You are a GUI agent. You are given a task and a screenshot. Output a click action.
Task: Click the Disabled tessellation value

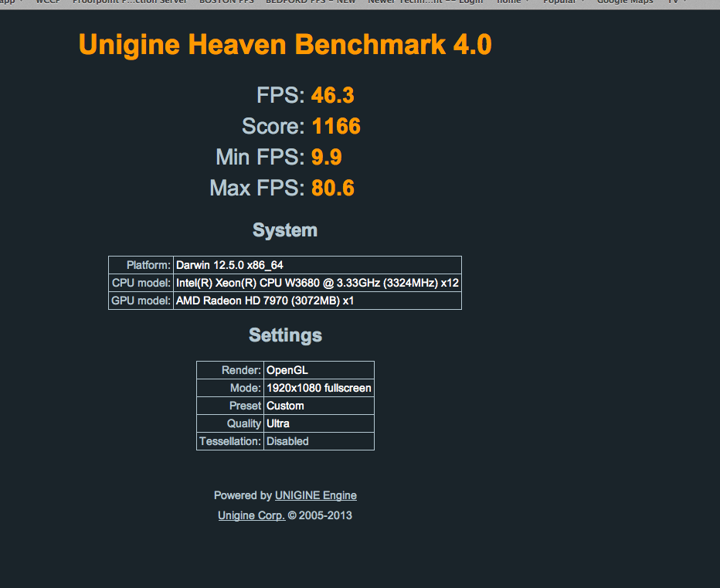tap(319, 441)
